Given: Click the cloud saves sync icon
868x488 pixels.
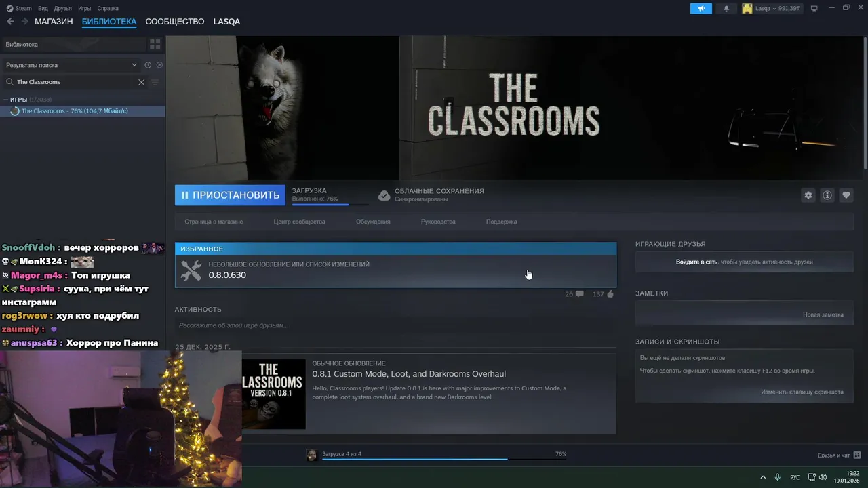Looking at the screenshot, I should tap(384, 195).
